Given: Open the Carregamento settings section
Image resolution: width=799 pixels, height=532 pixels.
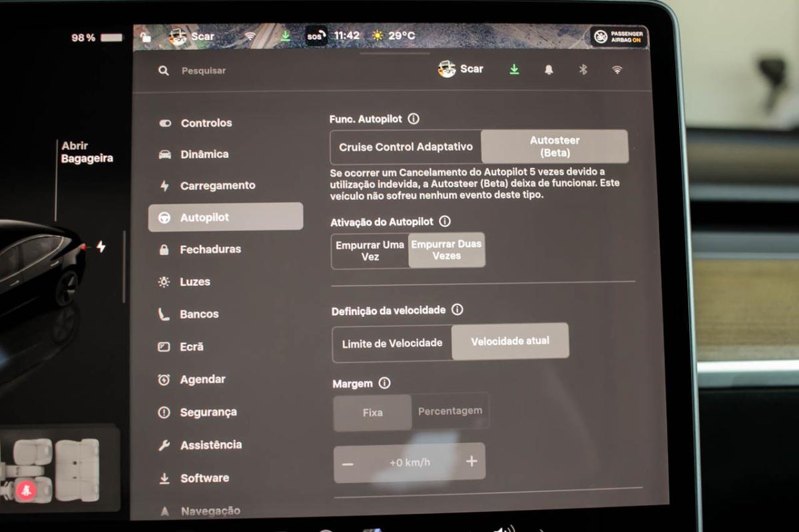Looking at the screenshot, I should (x=207, y=186).
